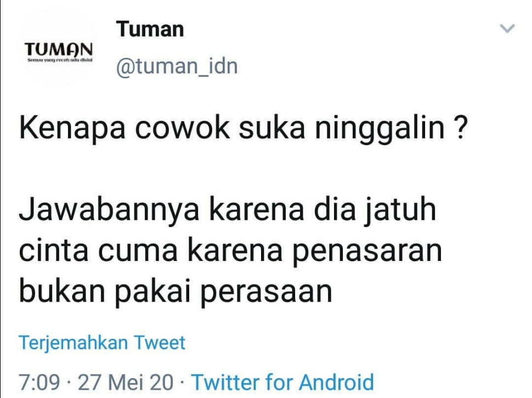The height and width of the screenshot is (398, 532).
Task: Open the Tuman display name
Action: point(150,29)
